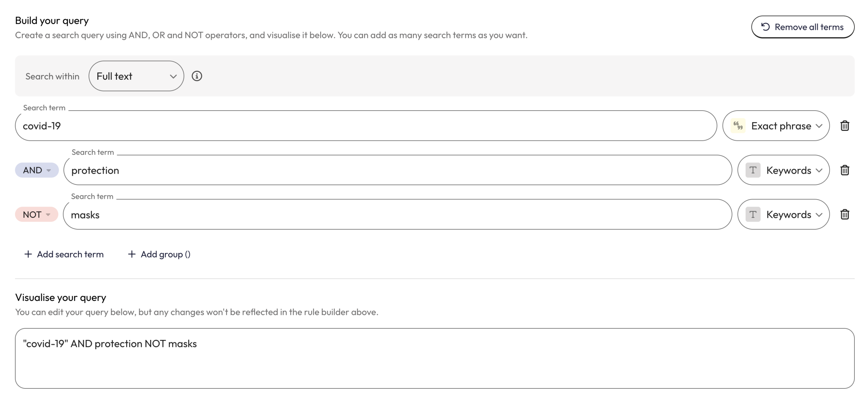Change the NOT operator pill
Viewport: 868px width, 402px height.
point(36,214)
